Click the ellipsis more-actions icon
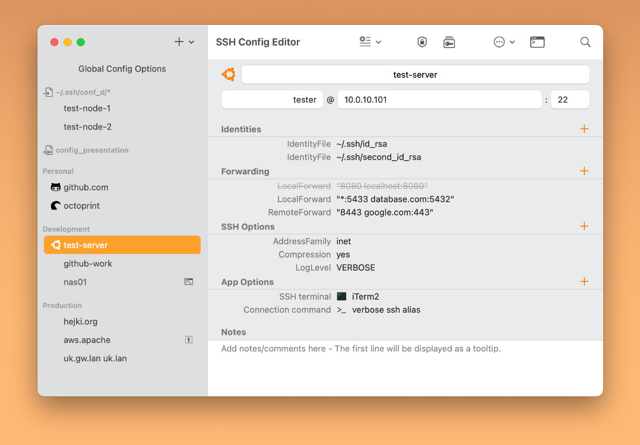This screenshot has width=640, height=445. point(499,42)
